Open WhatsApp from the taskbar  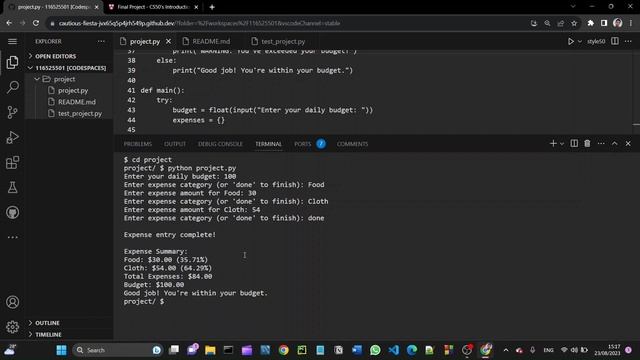375,350
